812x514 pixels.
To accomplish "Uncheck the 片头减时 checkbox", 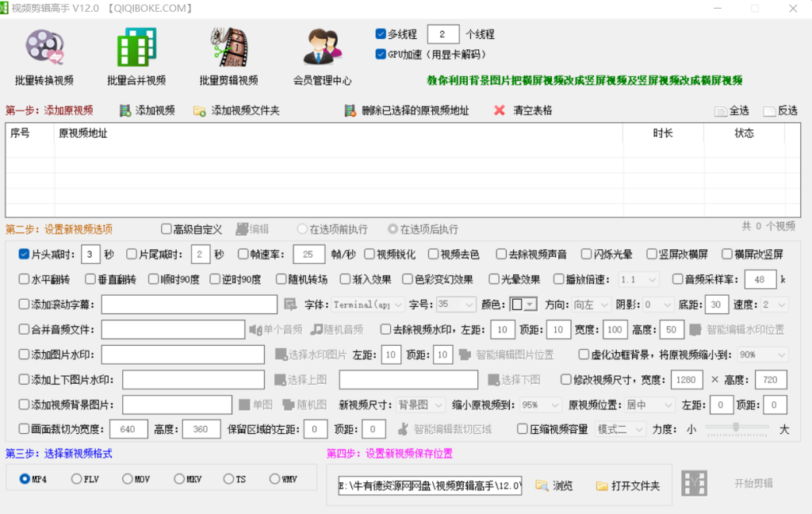I will click(x=24, y=255).
